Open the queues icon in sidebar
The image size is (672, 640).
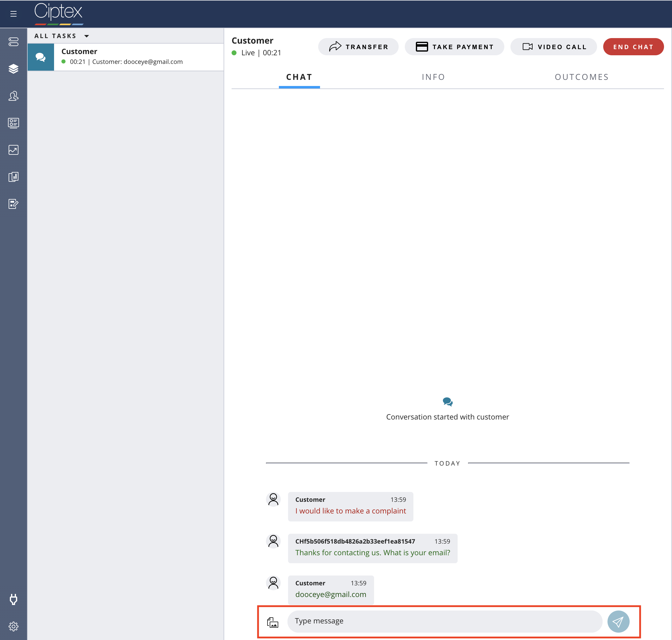click(x=13, y=42)
